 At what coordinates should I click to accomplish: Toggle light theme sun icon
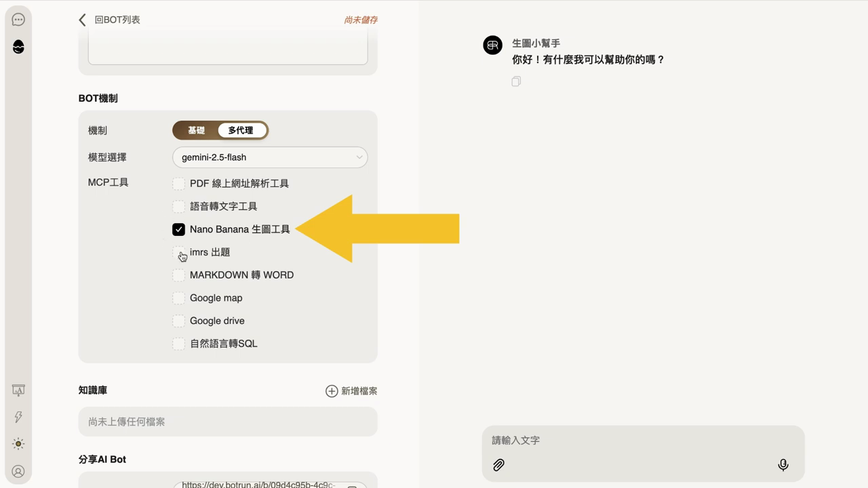click(18, 444)
